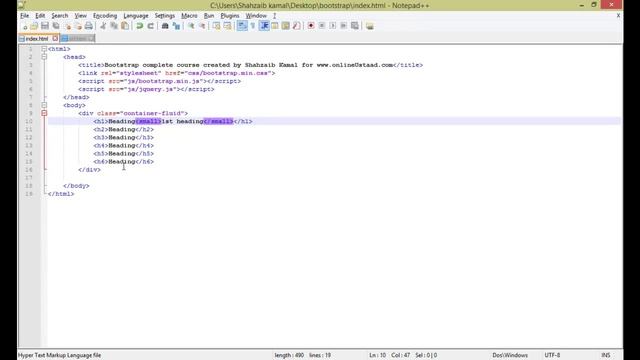Print the document via the Print icon
Image resolution: width=640 pixels, height=360 pixels.
[89, 26]
